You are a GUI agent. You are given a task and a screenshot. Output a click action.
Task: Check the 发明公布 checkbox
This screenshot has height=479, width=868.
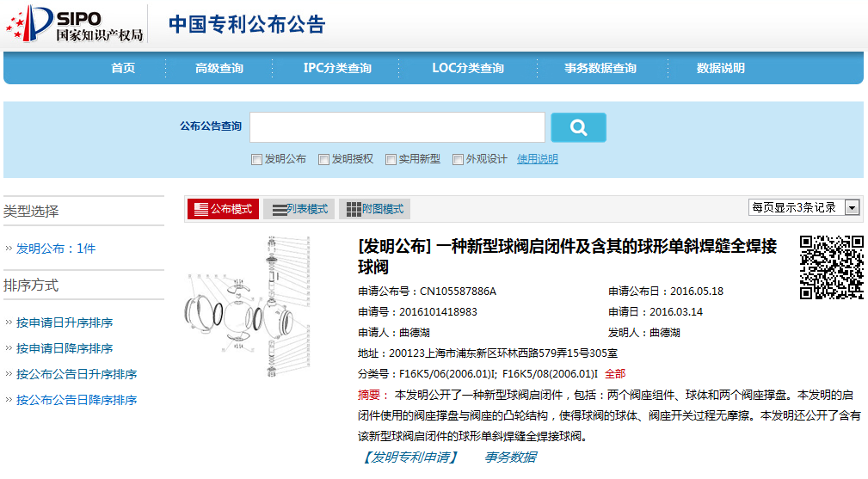click(256, 159)
